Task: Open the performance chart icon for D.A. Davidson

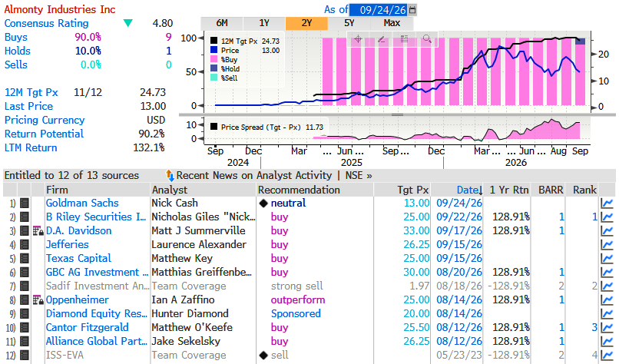Action: pyautogui.click(x=607, y=230)
